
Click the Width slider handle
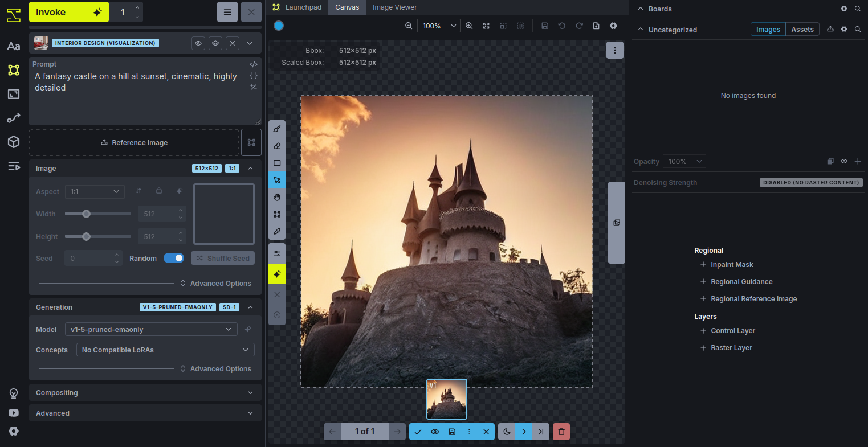86,214
